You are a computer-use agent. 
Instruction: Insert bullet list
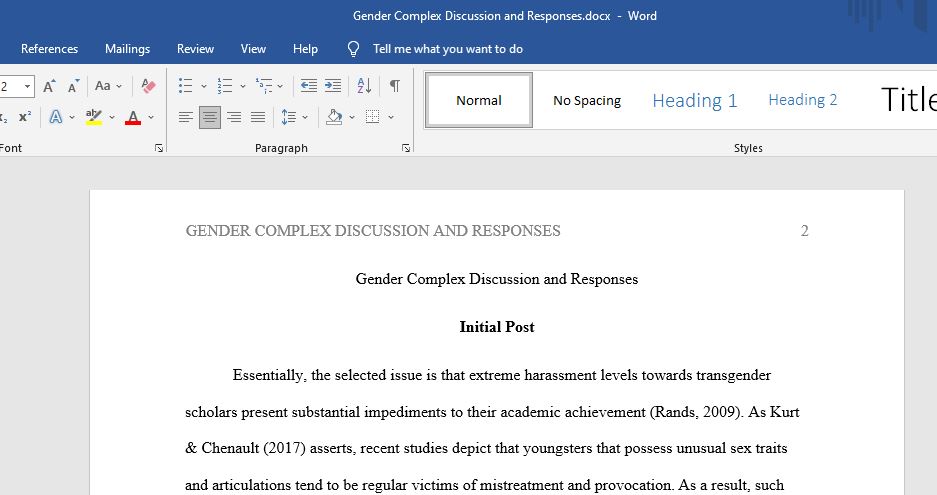point(185,86)
